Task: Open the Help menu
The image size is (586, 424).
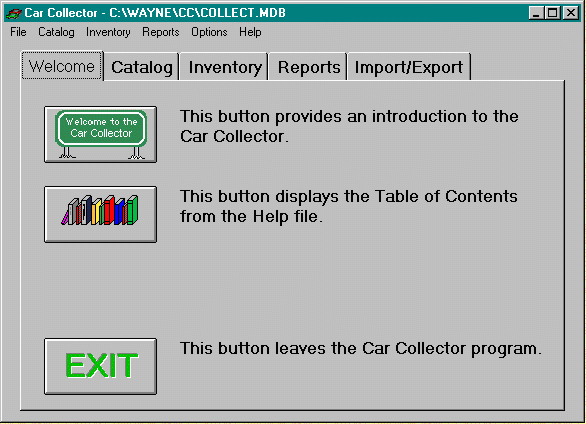Action: coord(250,32)
